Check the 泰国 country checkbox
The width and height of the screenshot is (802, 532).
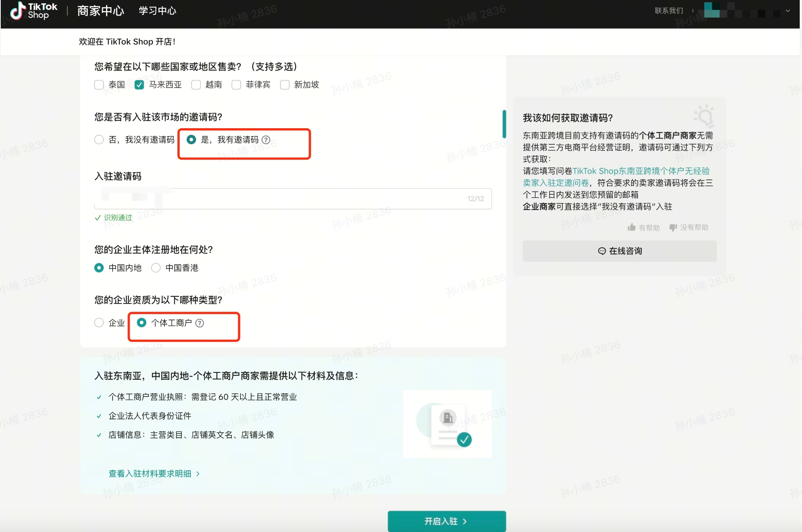(x=99, y=85)
